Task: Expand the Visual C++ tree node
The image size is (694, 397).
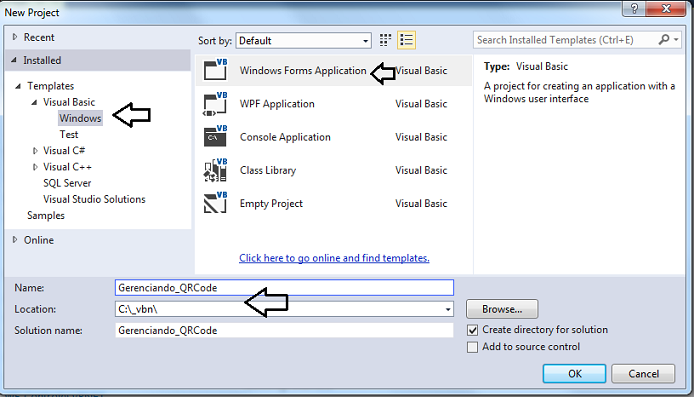Action: coord(35,167)
